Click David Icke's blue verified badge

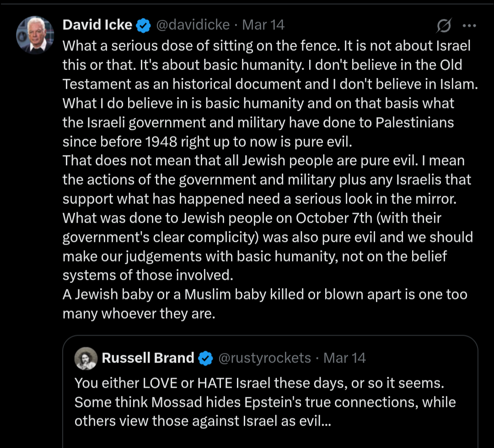pos(144,26)
